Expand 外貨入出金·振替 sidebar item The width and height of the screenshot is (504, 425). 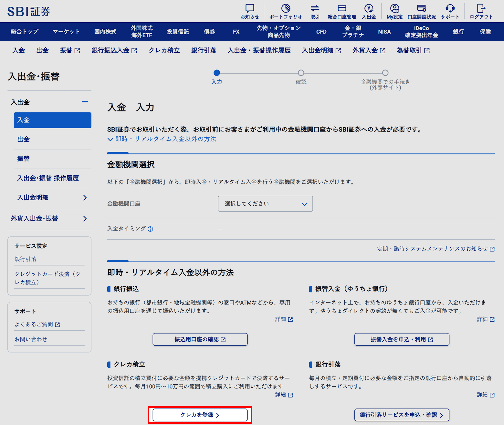(85, 219)
